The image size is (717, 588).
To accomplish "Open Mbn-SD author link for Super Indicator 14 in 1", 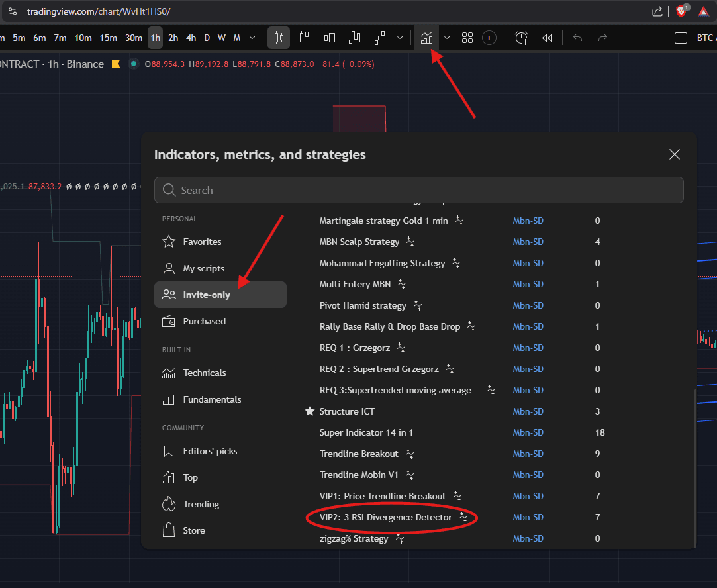I will tap(528, 432).
